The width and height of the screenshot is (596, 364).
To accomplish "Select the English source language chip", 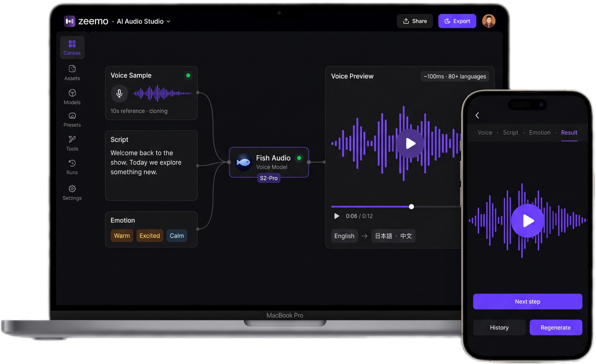I will (x=344, y=236).
